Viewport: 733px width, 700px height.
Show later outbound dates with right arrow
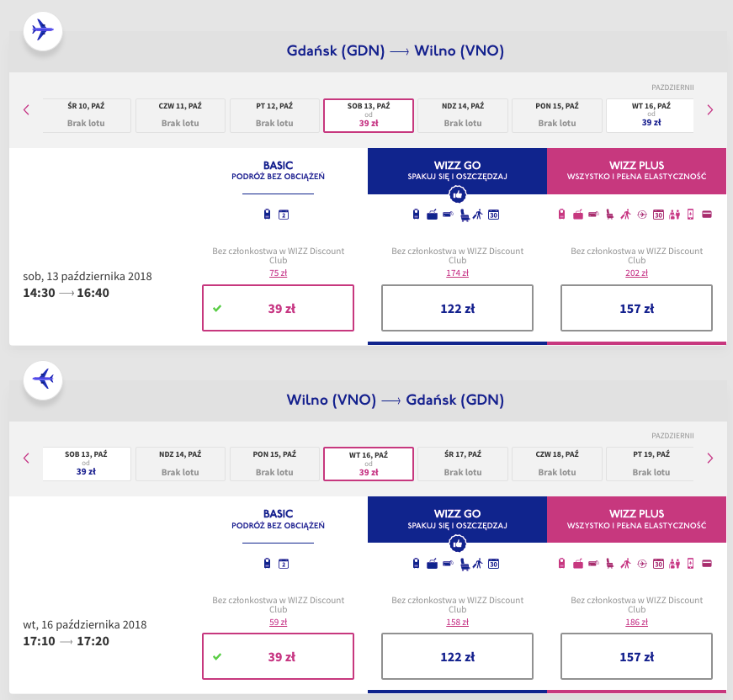click(x=709, y=109)
